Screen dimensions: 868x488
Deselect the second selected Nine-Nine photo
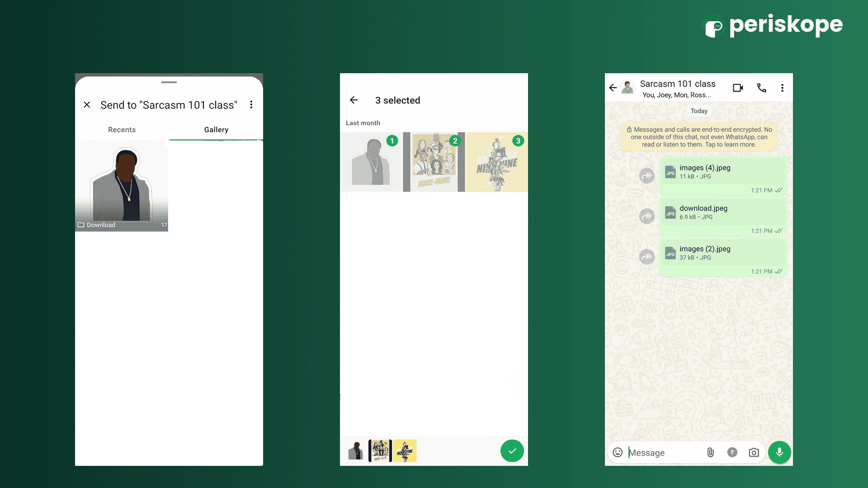coord(434,163)
